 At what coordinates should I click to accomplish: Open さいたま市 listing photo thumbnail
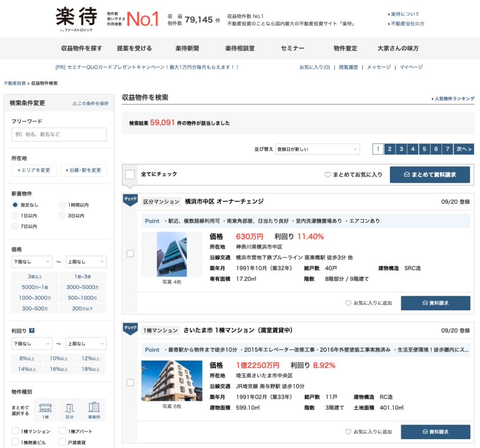[x=172, y=381]
